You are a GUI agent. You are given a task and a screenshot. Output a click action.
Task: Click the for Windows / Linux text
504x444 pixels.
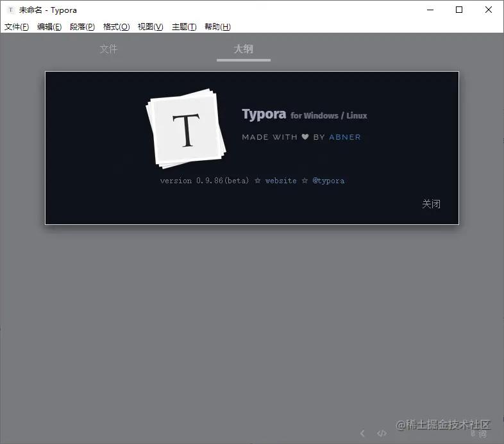329,116
